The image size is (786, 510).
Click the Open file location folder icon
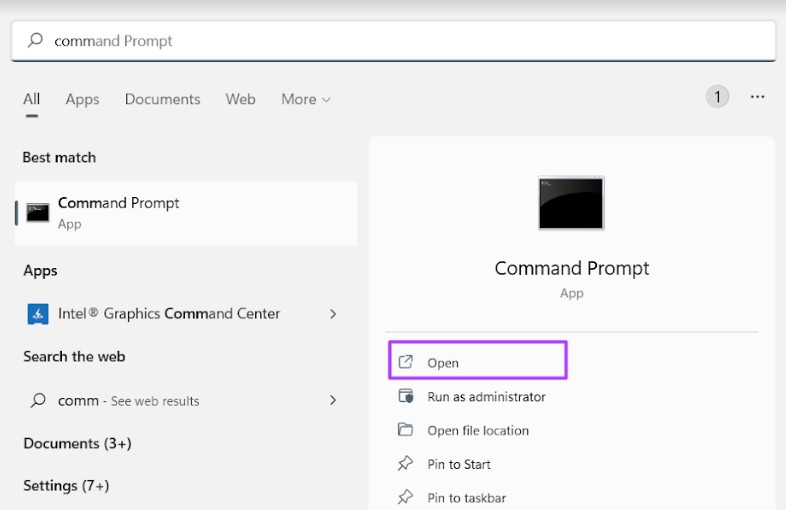coord(406,430)
